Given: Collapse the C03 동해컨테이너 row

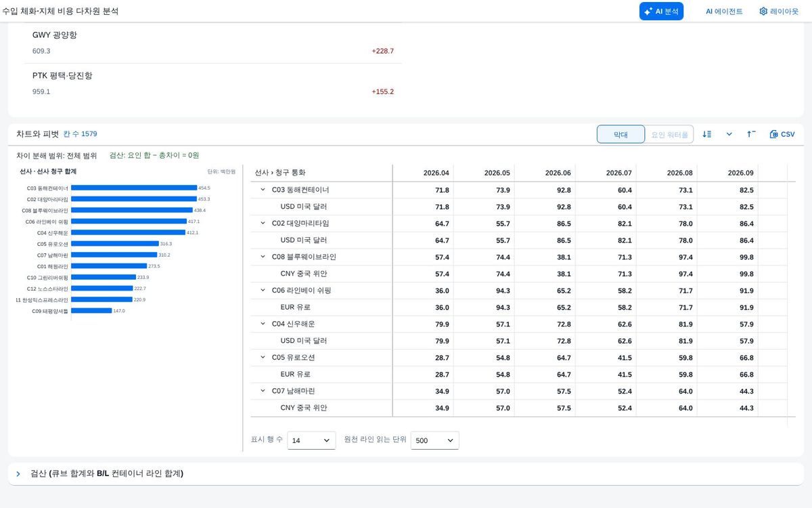Looking at the screenshot, I should (x=263, y=190).
